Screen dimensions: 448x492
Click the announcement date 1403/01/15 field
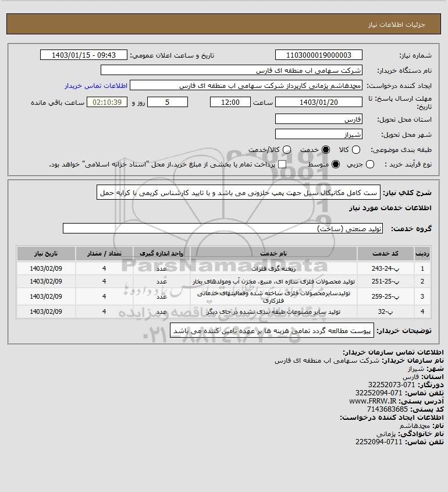coord(84,55)
